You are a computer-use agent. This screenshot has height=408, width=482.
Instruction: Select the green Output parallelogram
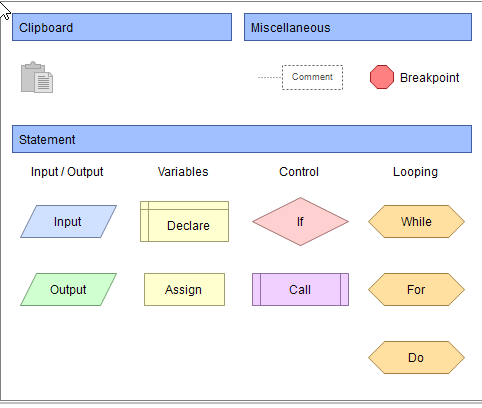tap(68, 289)
